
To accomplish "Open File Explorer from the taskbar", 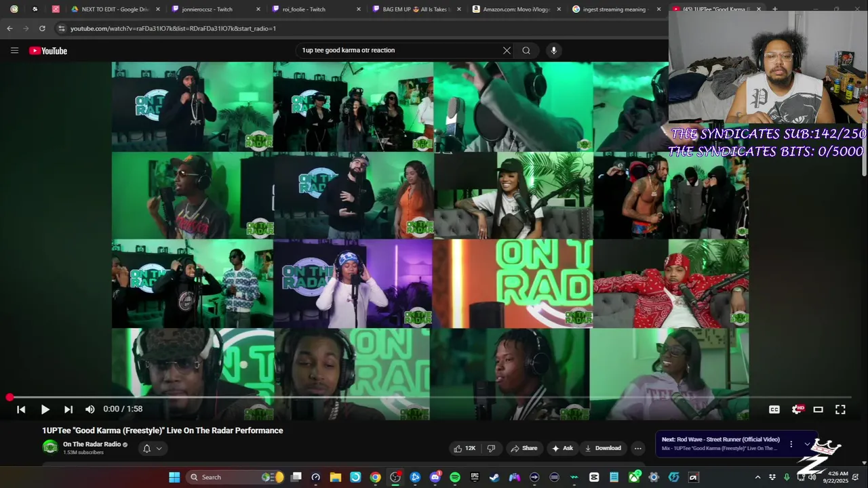I will pos(336,477).
